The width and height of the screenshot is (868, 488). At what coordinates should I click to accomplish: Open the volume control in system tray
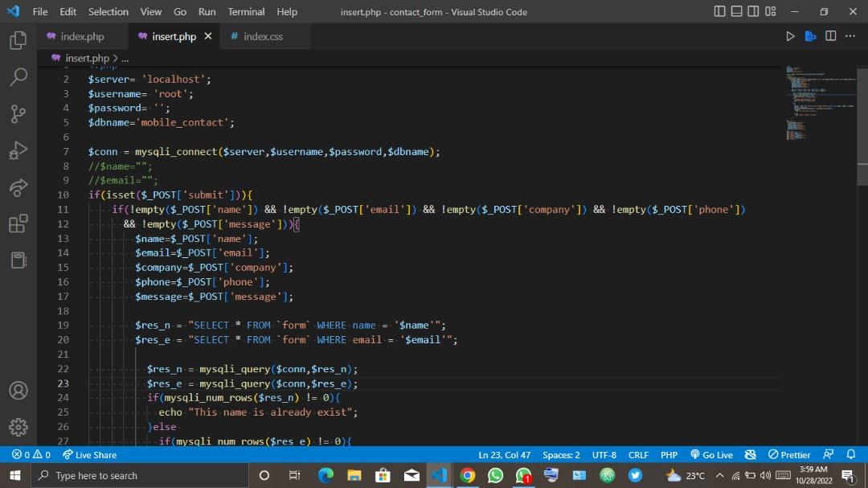[x=765, y=475]
